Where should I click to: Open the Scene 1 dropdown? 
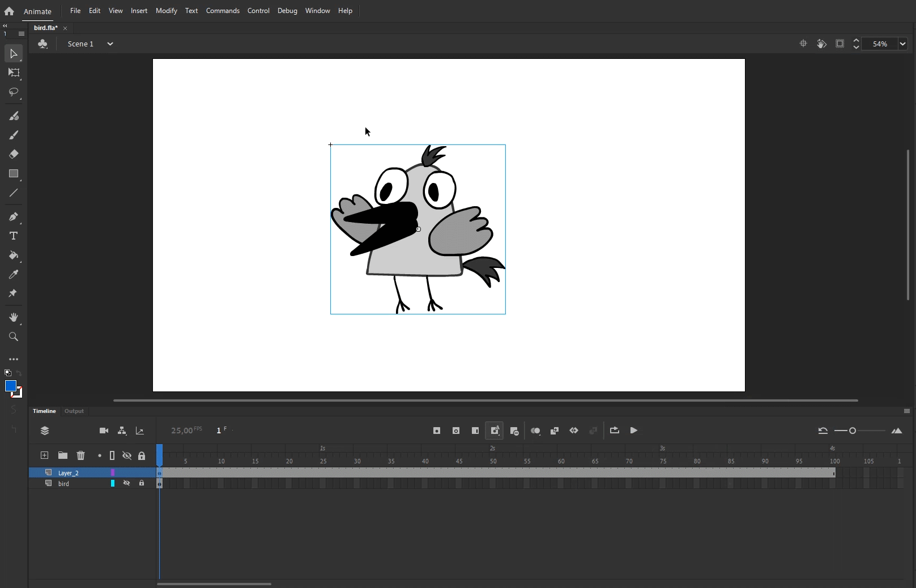click(110, 44)
